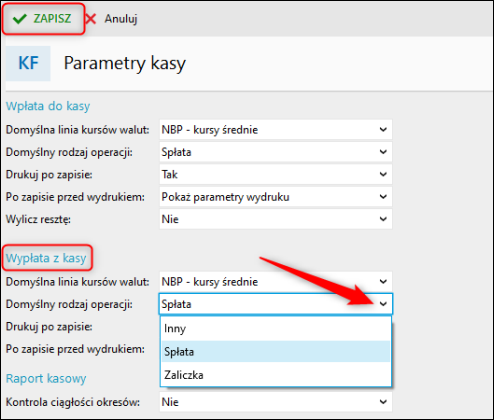The height and width of the screenshot is (420, 494).
Task: Click the Anuluj cancel button
Action: 112,19
